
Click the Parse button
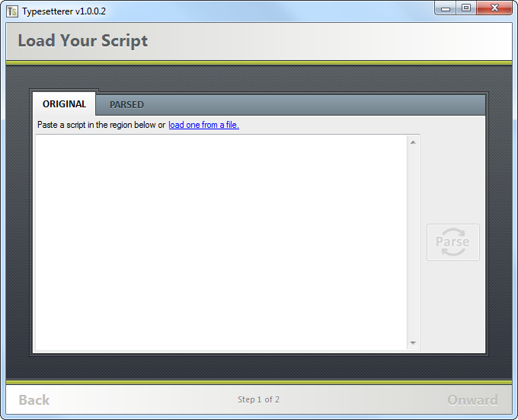click(x=453, y=242)
